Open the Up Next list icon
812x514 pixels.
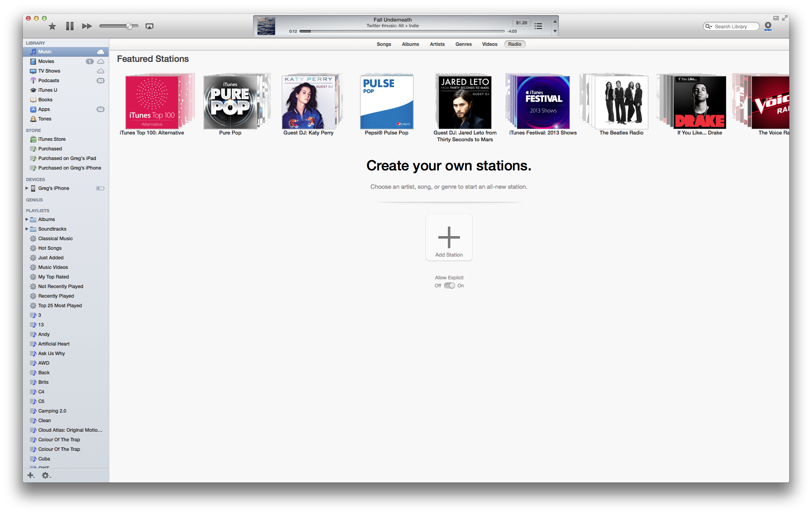(539, 26)
